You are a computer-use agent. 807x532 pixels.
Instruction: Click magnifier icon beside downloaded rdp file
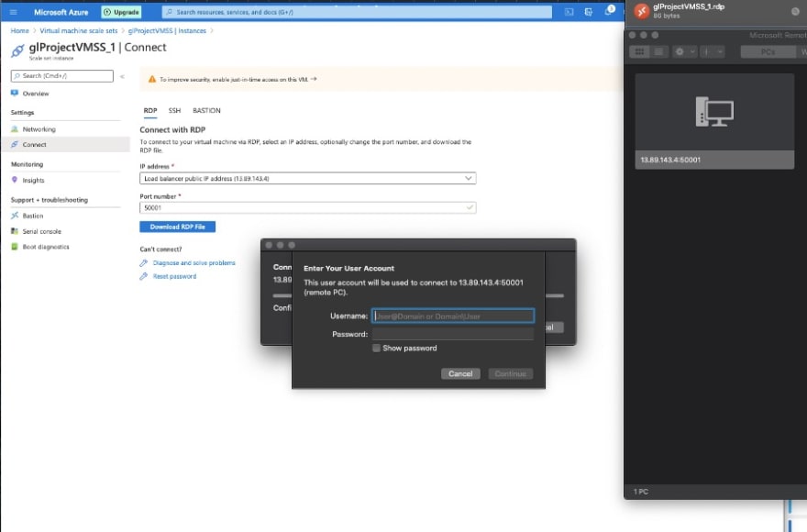tap(795, 11)
